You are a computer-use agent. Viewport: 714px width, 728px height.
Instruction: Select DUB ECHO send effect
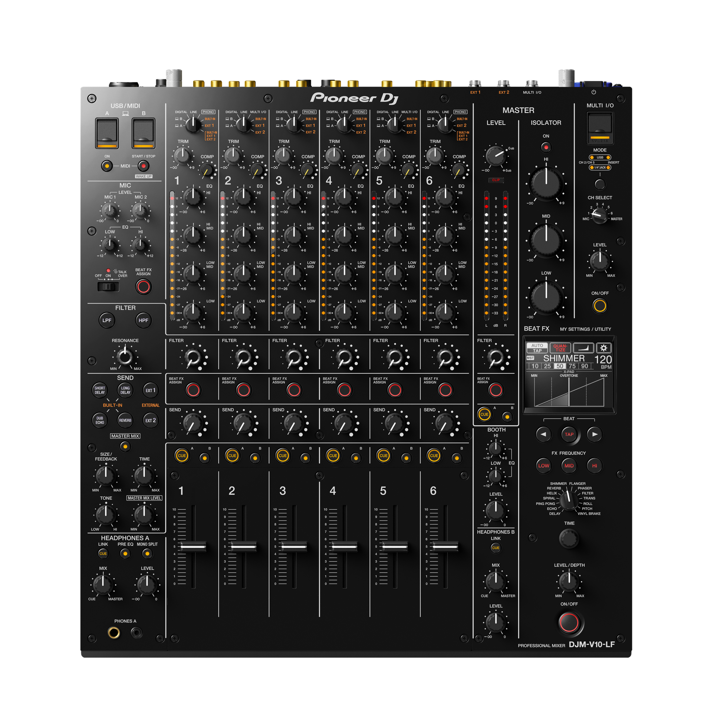[x=100, y=420]
